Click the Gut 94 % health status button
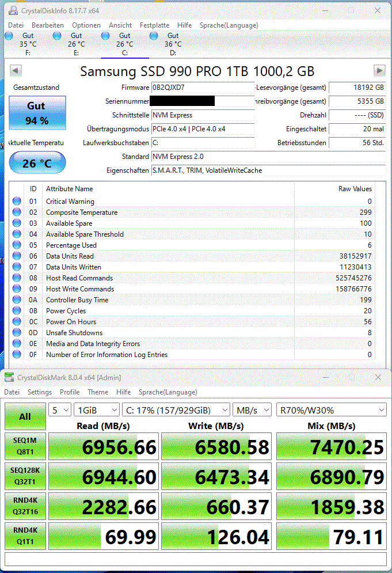Screen dimensions: 392x573 click(x=37, y=113)
